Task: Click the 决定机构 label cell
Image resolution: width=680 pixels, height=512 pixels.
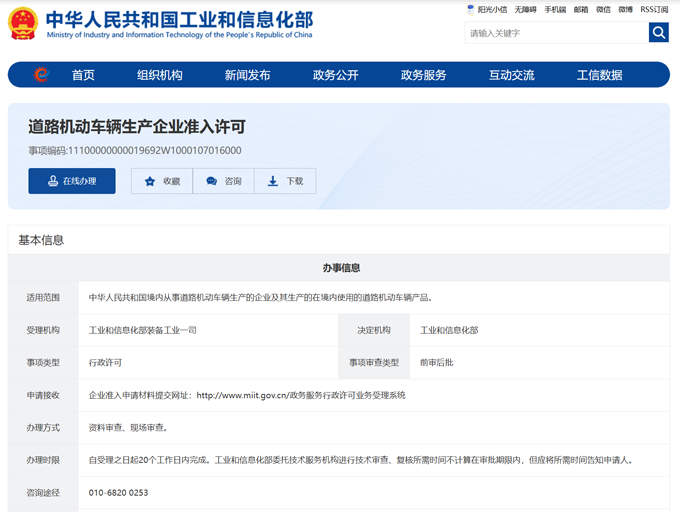Action: click(374, 330)
